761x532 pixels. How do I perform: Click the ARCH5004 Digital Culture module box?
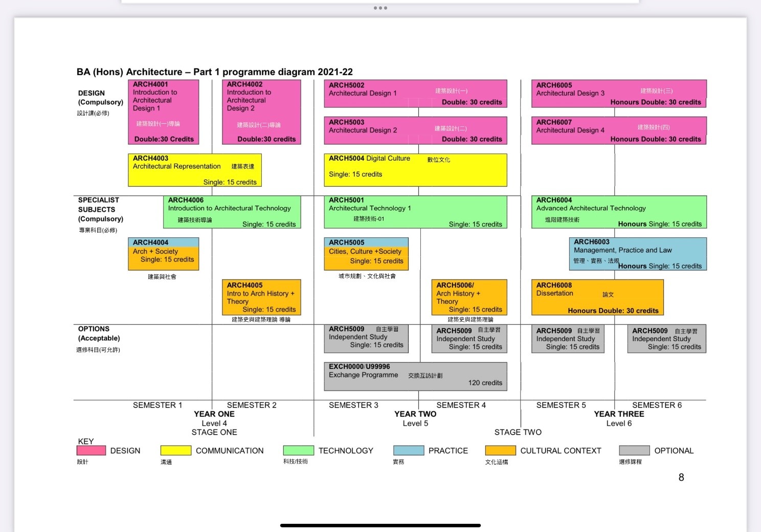point(415,170)
